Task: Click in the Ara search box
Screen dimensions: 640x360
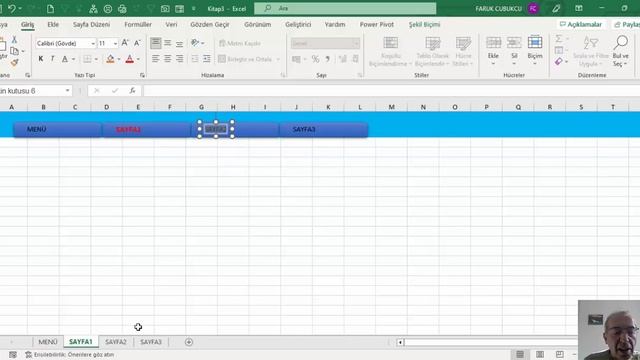Action: (x=345, y=8)
